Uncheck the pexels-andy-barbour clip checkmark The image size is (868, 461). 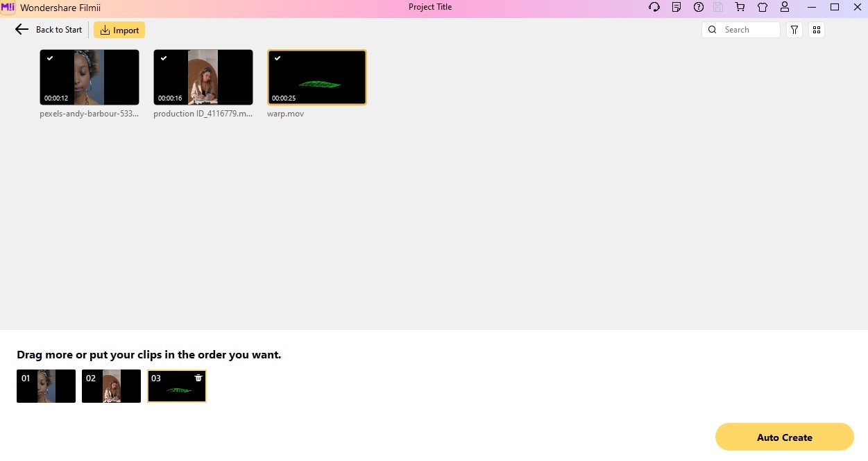point(50,58)
